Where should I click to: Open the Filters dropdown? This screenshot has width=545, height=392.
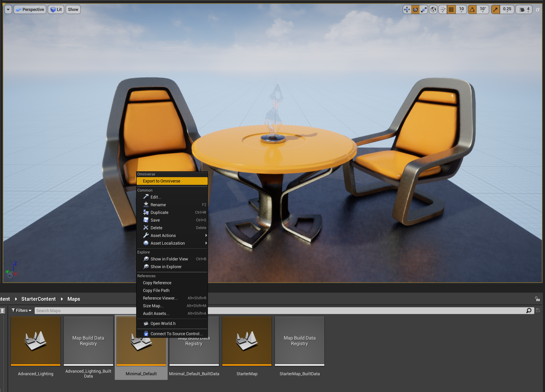[x=22, y=311]
